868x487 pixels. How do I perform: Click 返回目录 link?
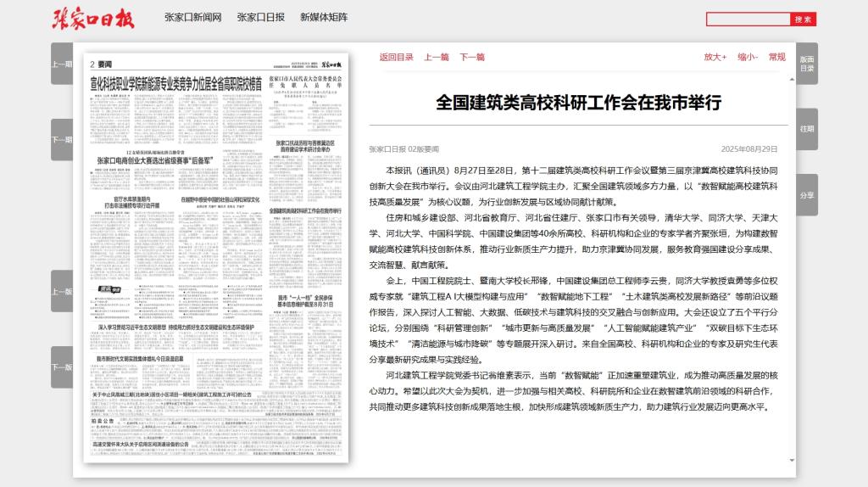tap(397, 58)
